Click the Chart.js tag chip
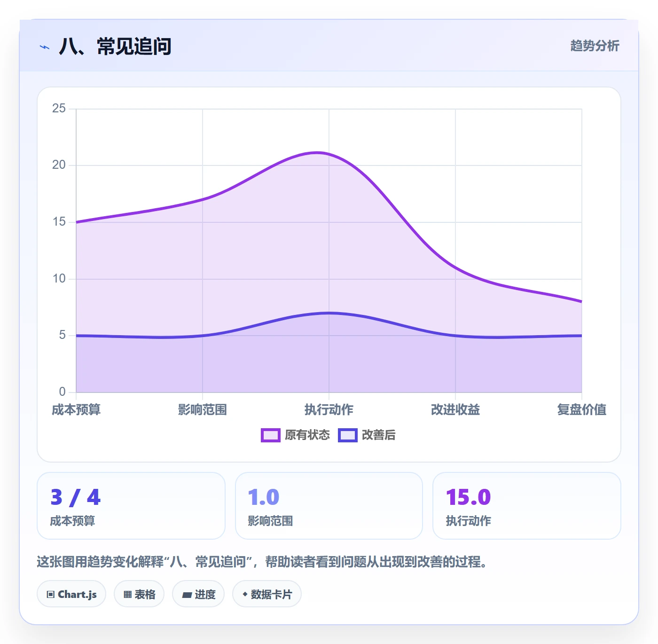The height and width of the screenshot is (644, 658). (x=71, y=594)
